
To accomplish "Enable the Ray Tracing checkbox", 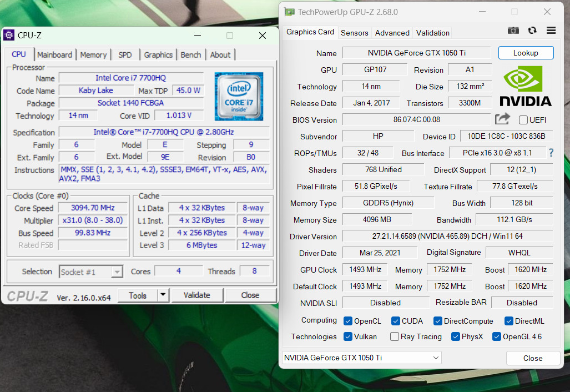I will coord(395,336).
